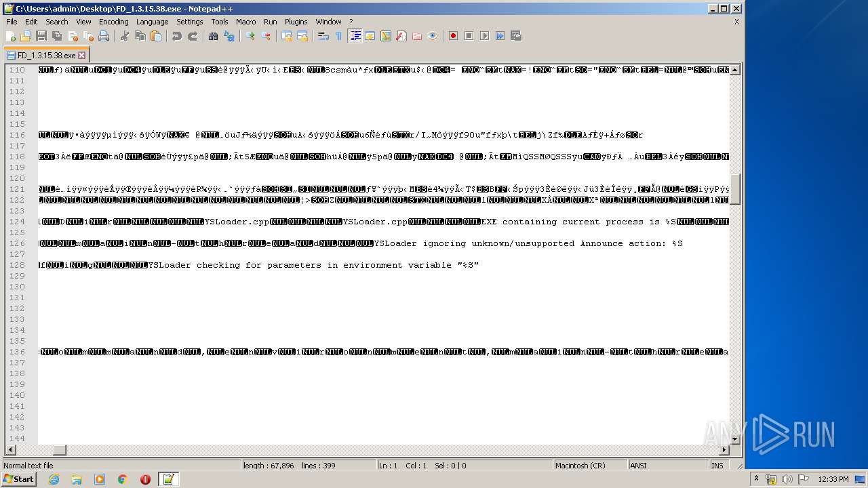Click vertical scrollbar down arrow
This screenshot has width=868, height=488.
[735, 439]
